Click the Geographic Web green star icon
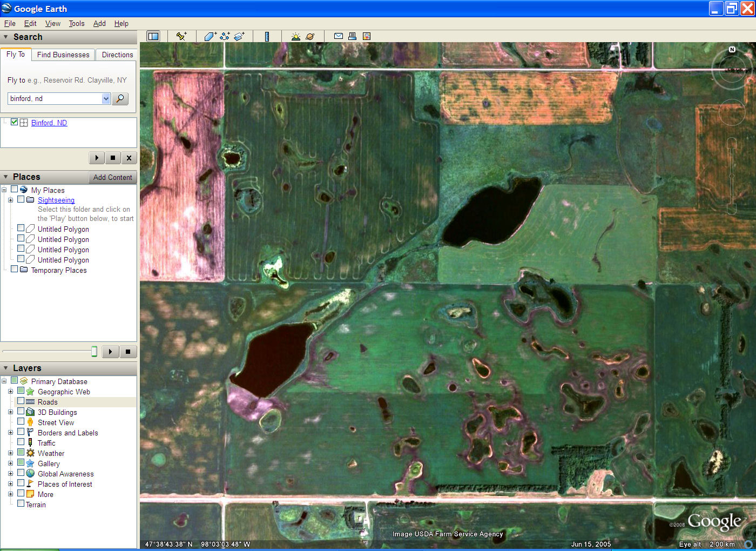This screenshot has height=551, width=756. (x=30, y=392)
